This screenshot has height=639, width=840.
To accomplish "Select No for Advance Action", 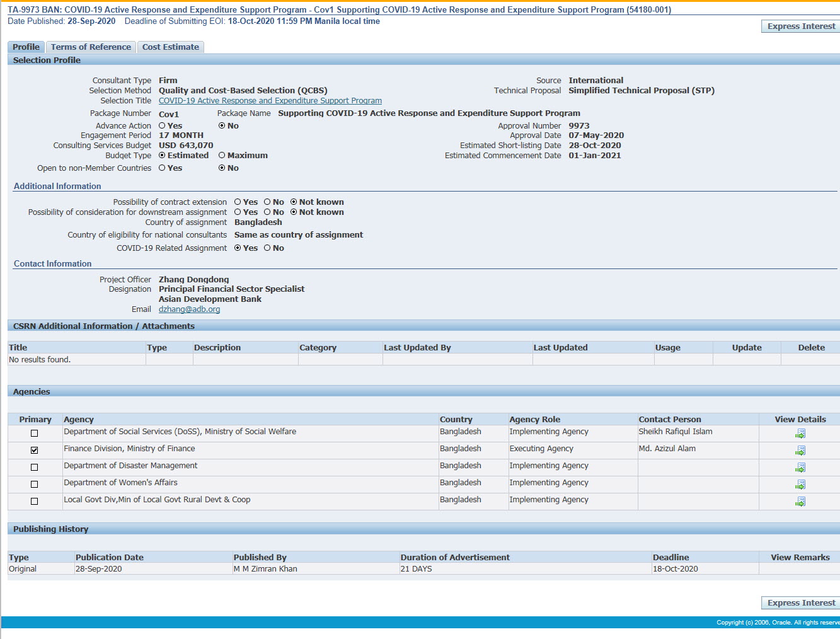I will pyautogui.click(x=222, y=126).
